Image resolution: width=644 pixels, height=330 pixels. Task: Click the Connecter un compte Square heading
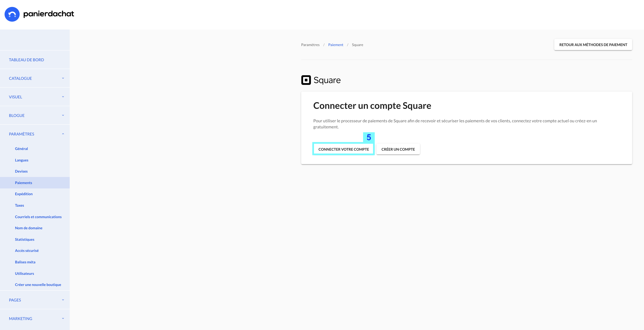click(372, 105)
